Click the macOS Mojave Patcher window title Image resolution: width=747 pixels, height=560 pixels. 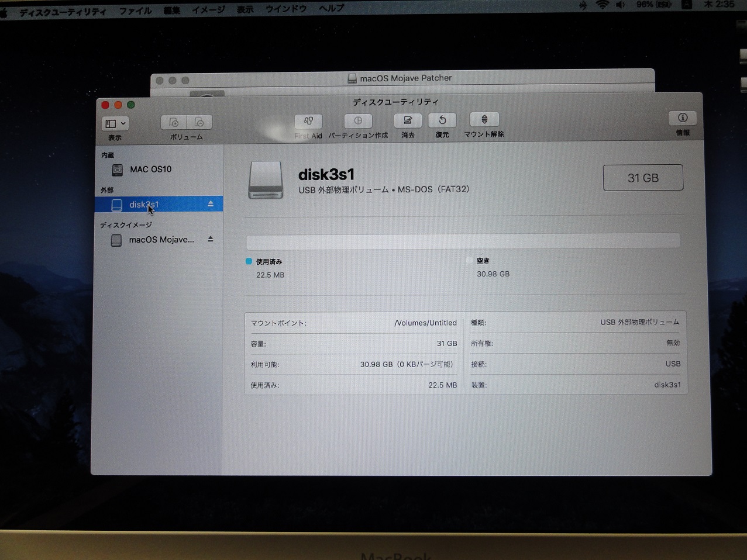pos(406,78)
